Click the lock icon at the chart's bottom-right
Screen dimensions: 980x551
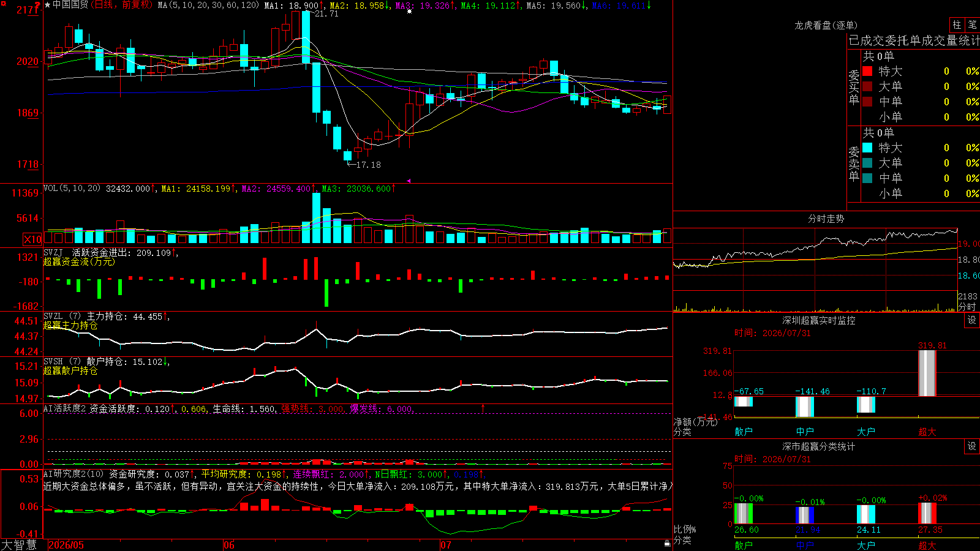[x=667, y=543]
